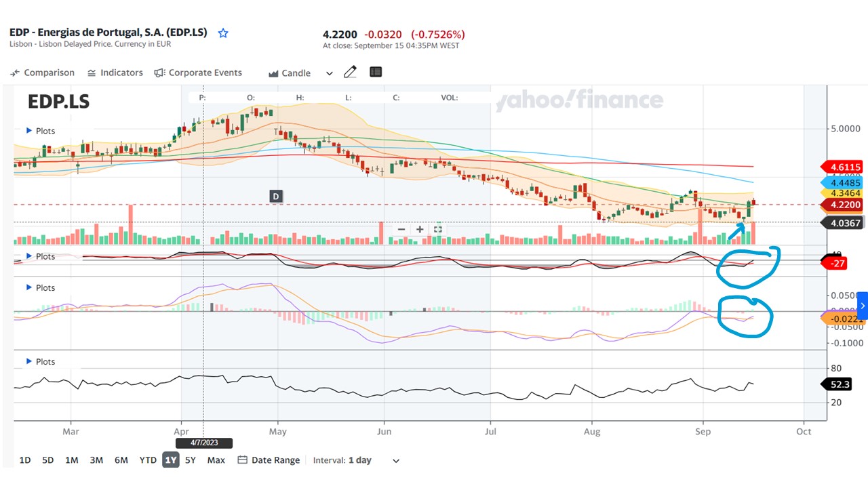Click the 80 level axis label
The image size is (868, 488).
tap(836, 369)
